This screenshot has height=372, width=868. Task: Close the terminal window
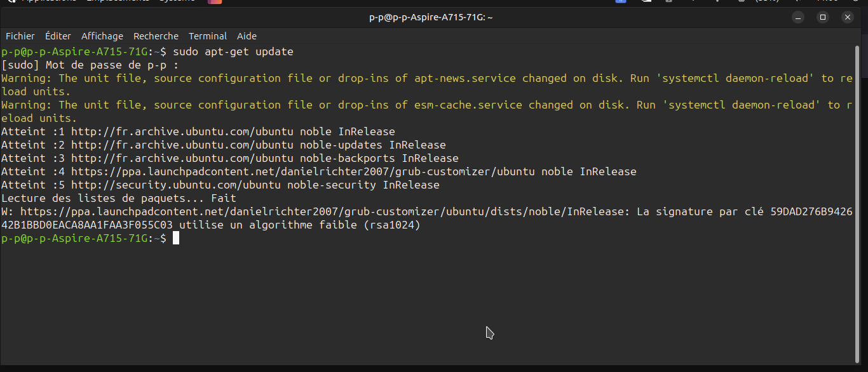coord(847,17)
